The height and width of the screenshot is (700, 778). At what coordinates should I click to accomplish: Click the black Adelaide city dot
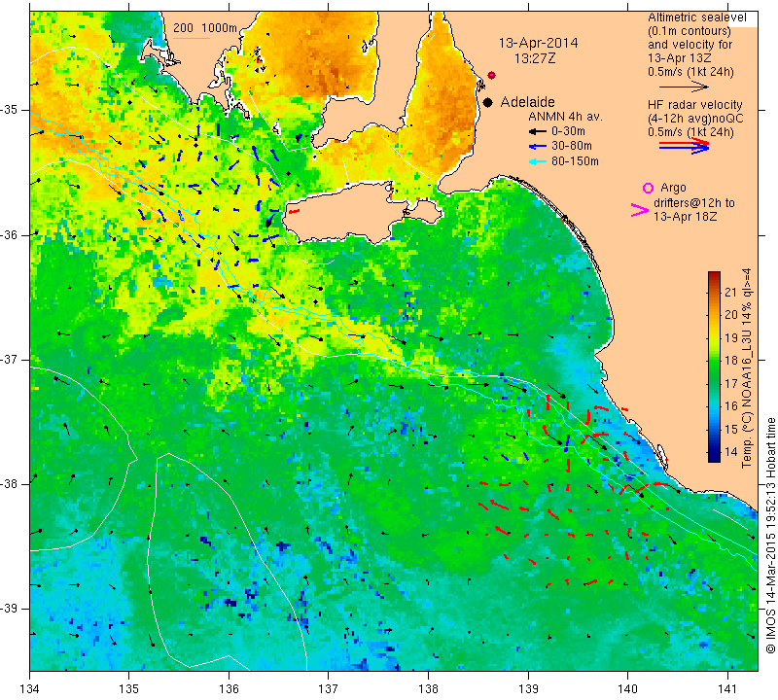coord(488,102)
